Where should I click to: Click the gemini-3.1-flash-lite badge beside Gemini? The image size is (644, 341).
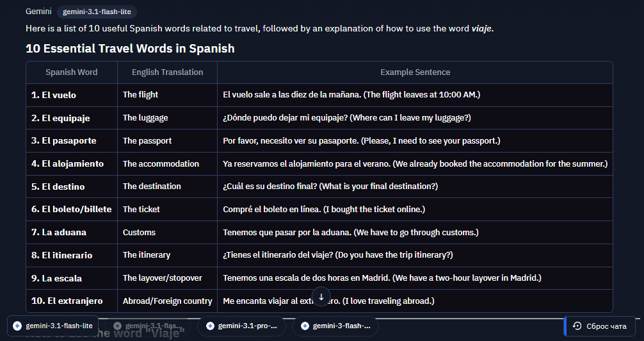tap(97, 12)
